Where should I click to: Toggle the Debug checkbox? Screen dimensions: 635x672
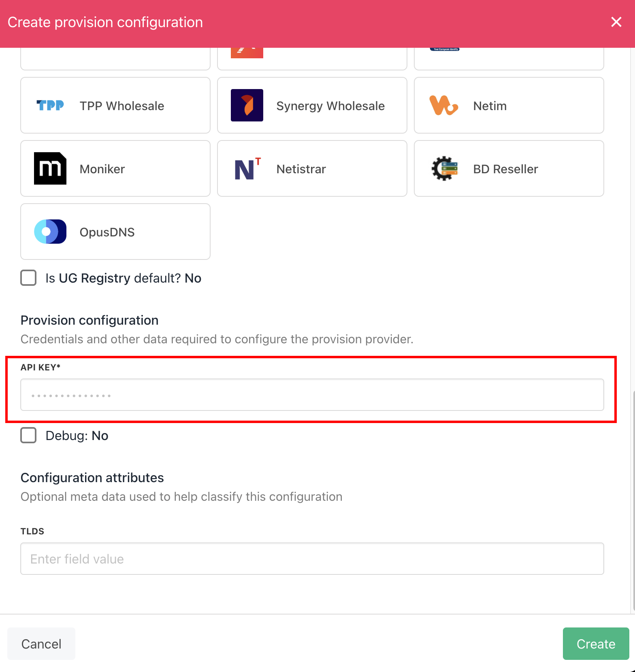click(28, 436)
